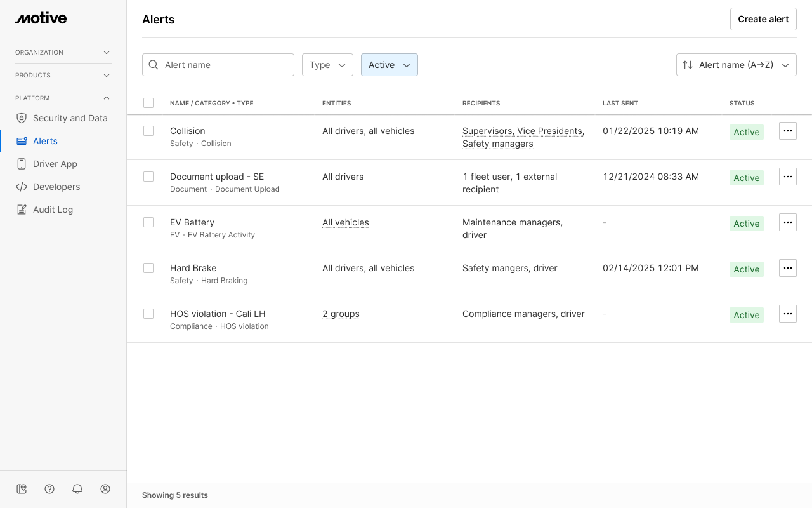Open more options for Collision alert

pyautogui.click(x=787, y=131)
